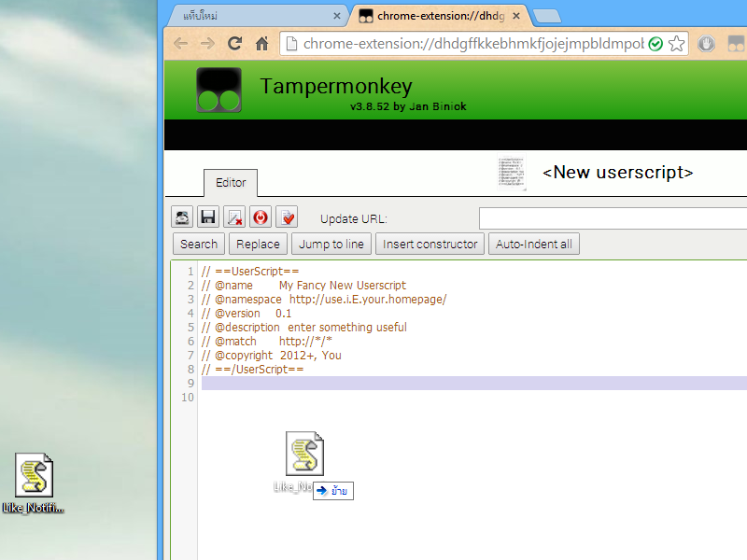Click the Search button
Screen dimensions: 747x560
[199, 244]
